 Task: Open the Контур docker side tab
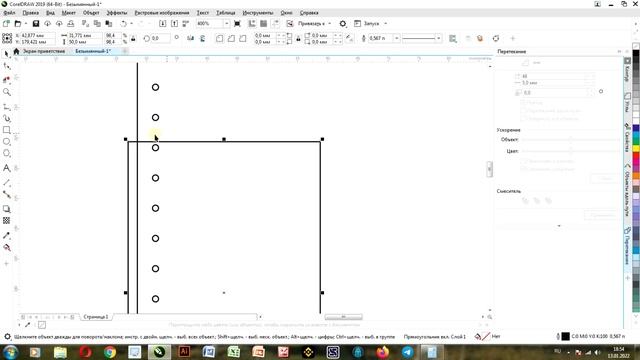pos(627,70)
